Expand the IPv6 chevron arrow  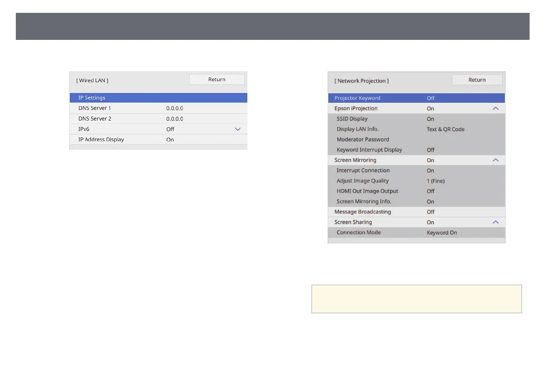[237, 129]
